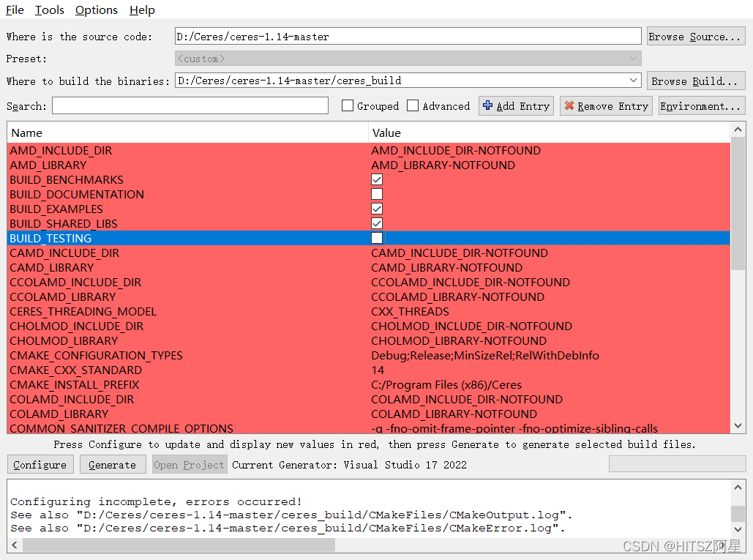This screenshot has width=753, height=560.
Task: Click Browse Source button
Action: [696, 37]
